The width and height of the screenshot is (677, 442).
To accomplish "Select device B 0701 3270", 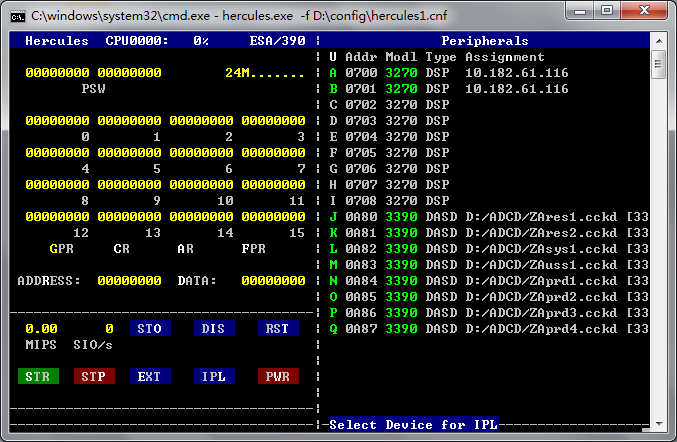I will point(449,89).
